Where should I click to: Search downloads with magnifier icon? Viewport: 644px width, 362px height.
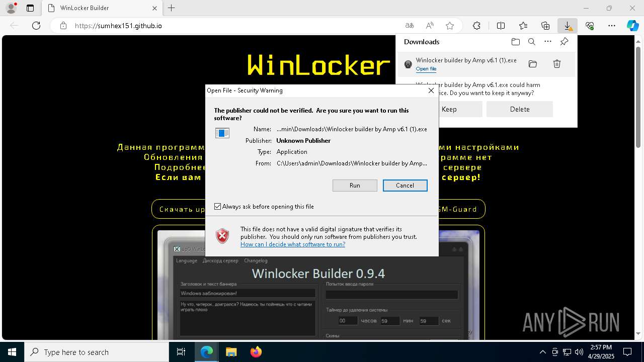click(531, 42)
